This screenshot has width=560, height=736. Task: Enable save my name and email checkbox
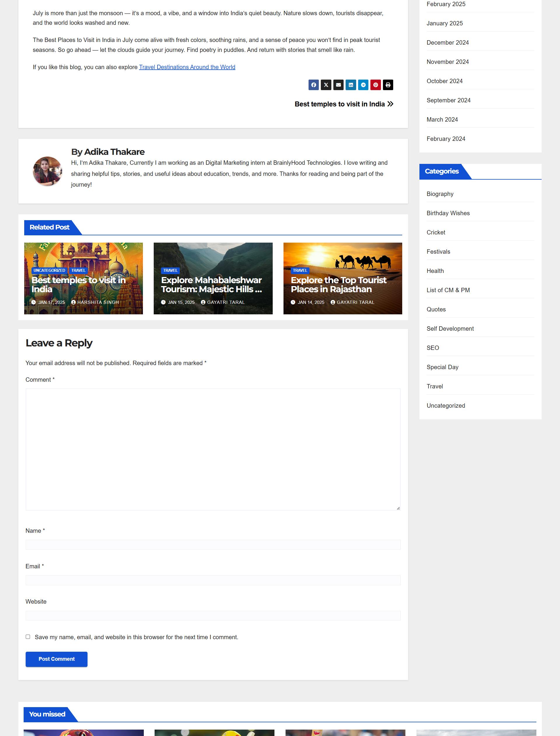[x=28, y=637]
